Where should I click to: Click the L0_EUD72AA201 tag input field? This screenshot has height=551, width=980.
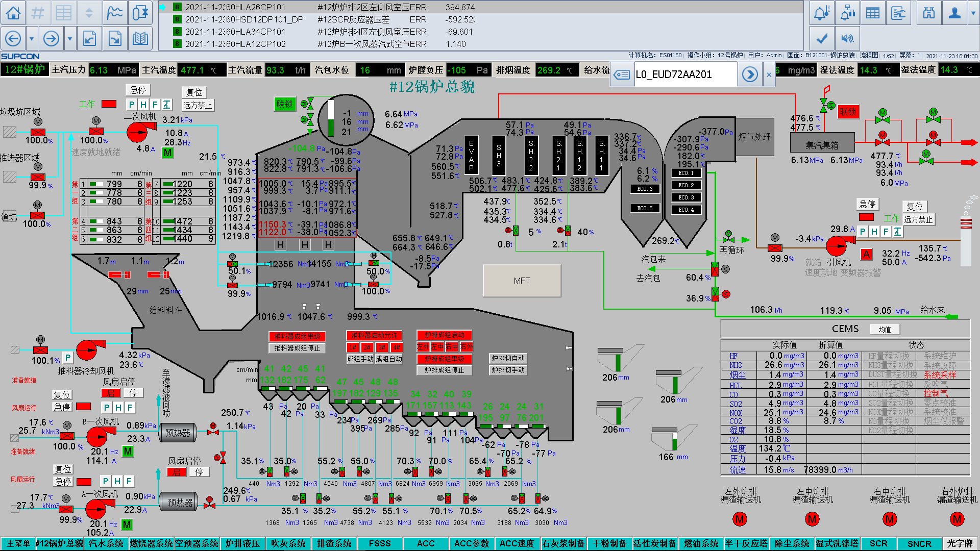[x=684, y=74]
